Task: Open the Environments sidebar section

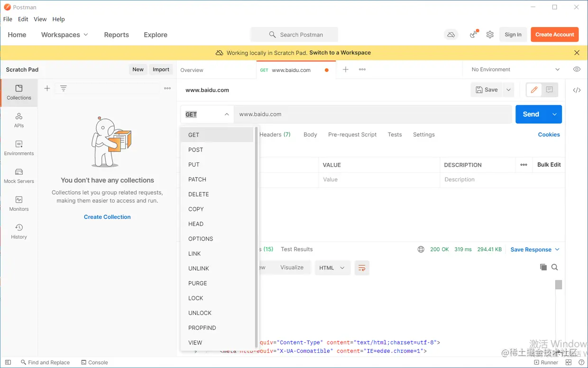Action: click(x=19, y=148)
